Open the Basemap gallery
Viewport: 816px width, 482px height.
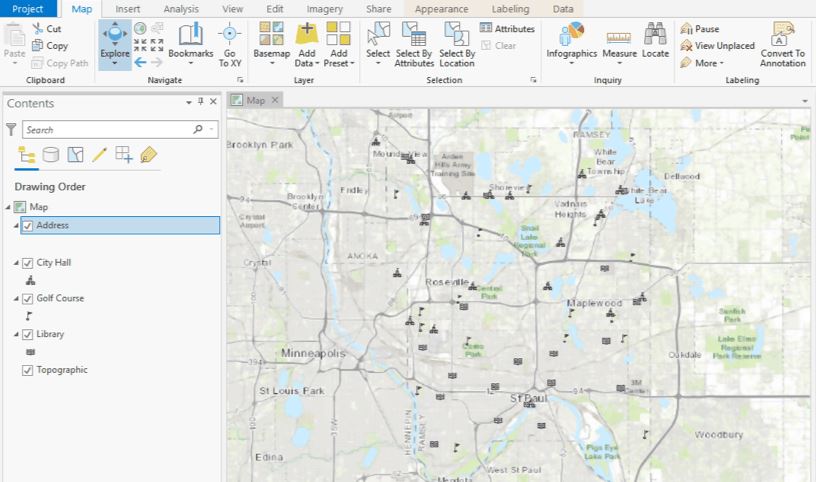coord(271,44)
